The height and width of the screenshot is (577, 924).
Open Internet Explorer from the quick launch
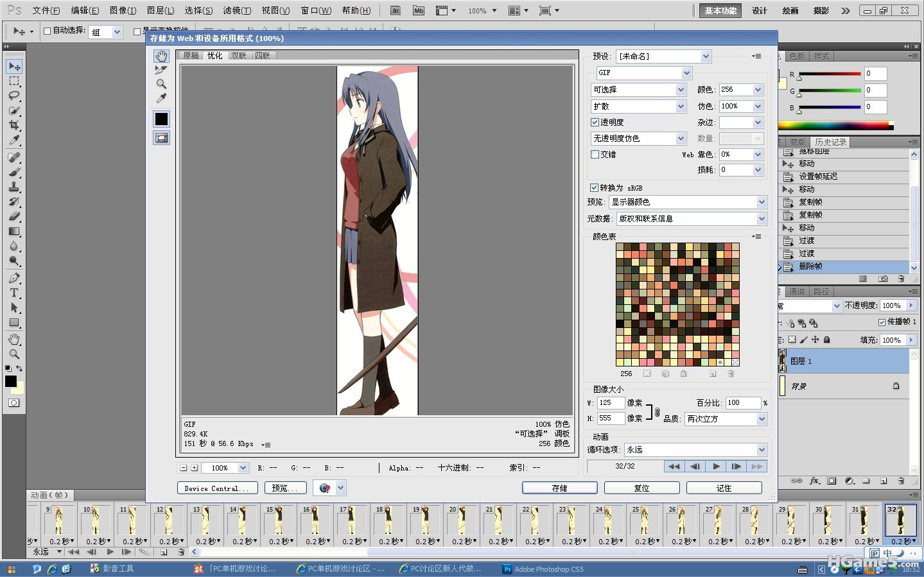click(x=52, y=569)
